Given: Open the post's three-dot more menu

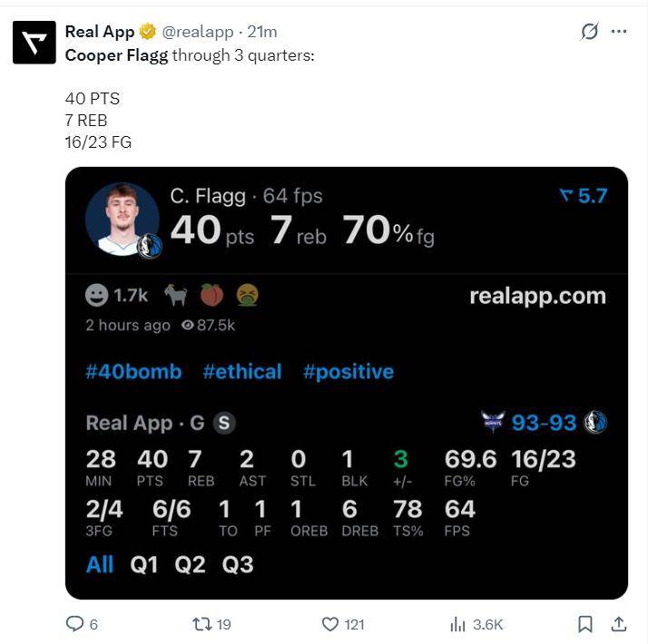Looking at the screenshot, I should click(619, 32).
